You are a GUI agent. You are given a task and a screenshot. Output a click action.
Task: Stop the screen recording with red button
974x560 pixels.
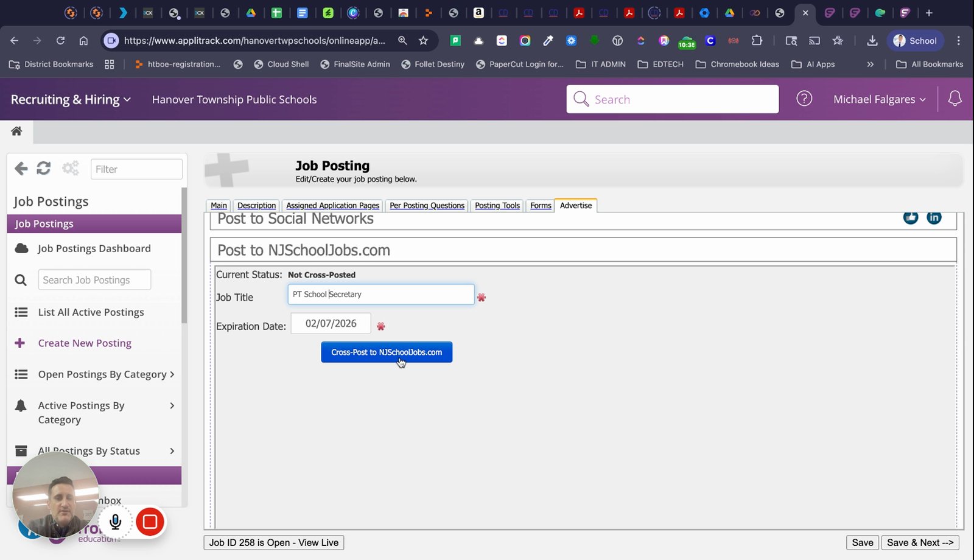(x=150, y=522)
